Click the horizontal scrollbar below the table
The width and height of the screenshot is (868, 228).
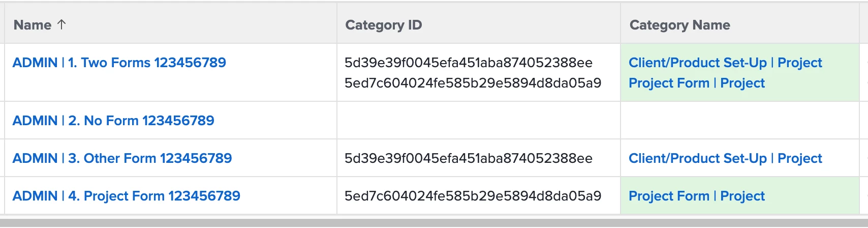[x=434, y=223]
